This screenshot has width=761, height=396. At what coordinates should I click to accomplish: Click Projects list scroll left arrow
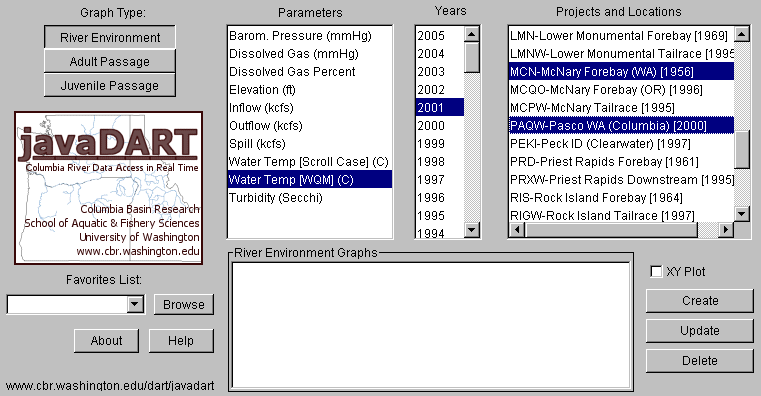[517, 230]
